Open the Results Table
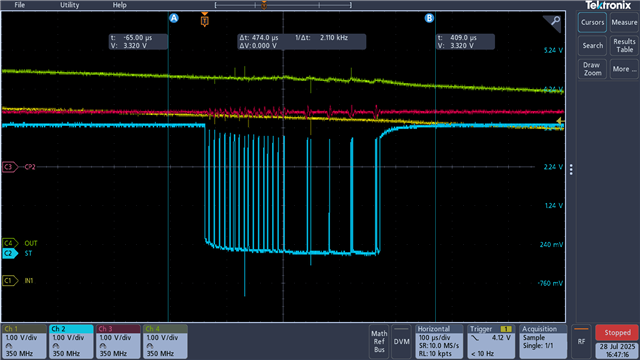Viewport: 640px width, 360px height. pos(624,45)
